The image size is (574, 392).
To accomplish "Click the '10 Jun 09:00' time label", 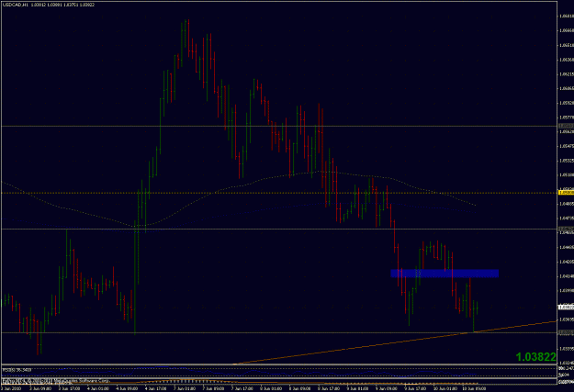I will 475,388.
